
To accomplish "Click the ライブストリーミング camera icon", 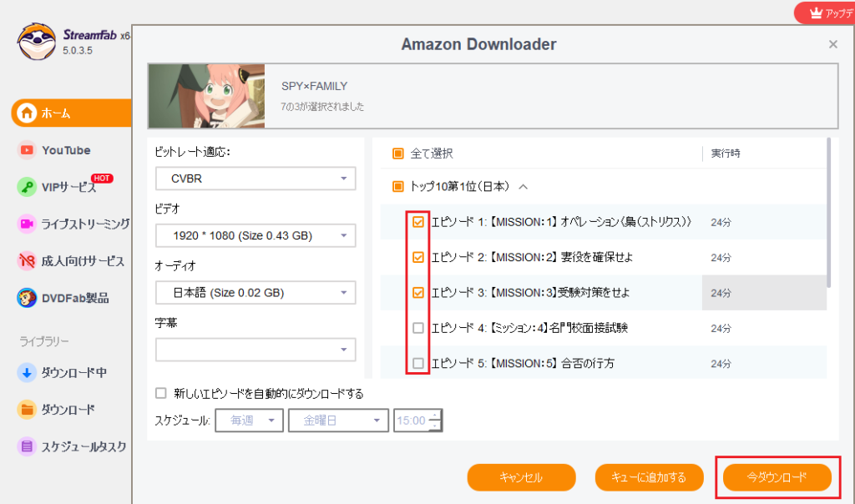I will (26, 224).
